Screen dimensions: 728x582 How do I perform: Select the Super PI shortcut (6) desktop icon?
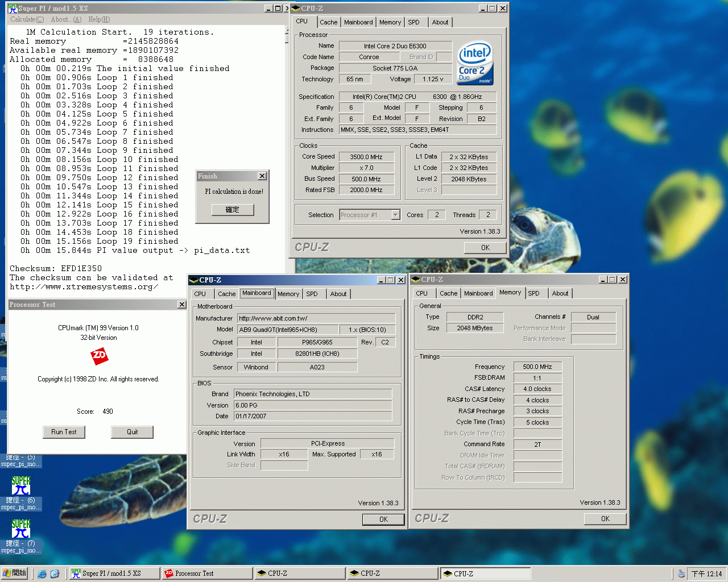point(21,492)
